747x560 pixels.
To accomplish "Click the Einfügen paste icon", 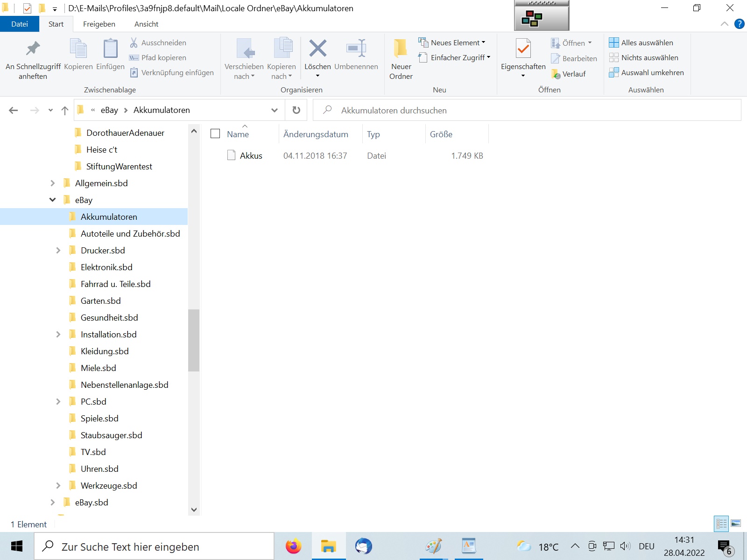I will (x=110, y=55).
